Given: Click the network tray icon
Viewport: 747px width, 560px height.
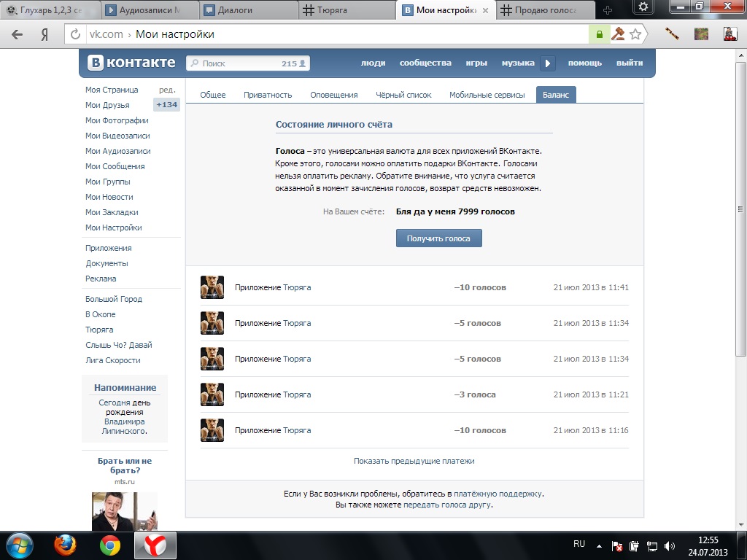Looking at the screenshot, I should pos(651,546).
